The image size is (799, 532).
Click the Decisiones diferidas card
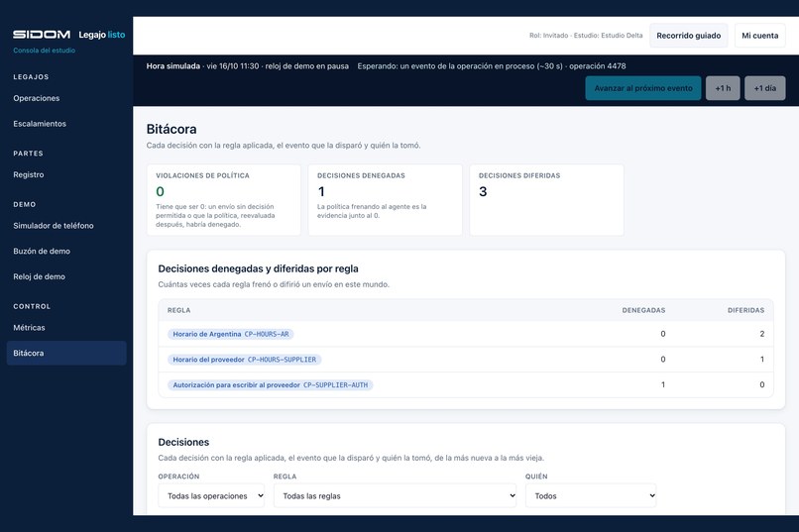(x=547, y=199)
